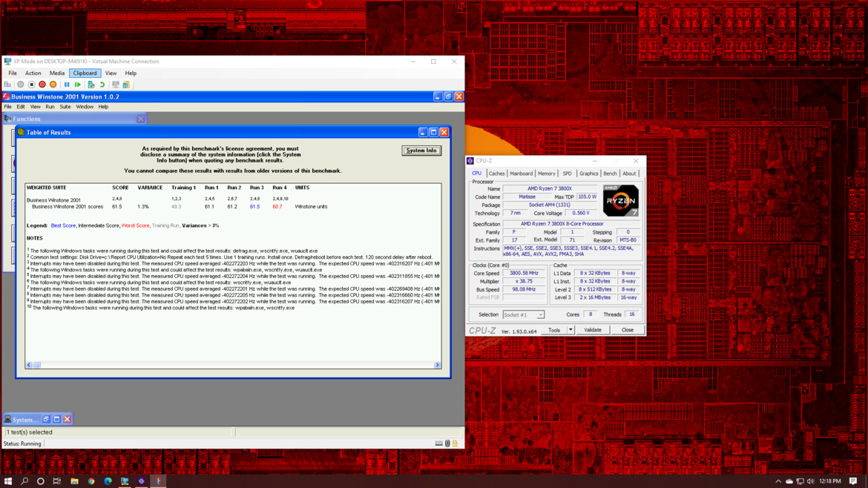Image resolution: width=868 pixels, height=488 pixels.
Task: Open the Clipboard menu
Action: point(85,73)
